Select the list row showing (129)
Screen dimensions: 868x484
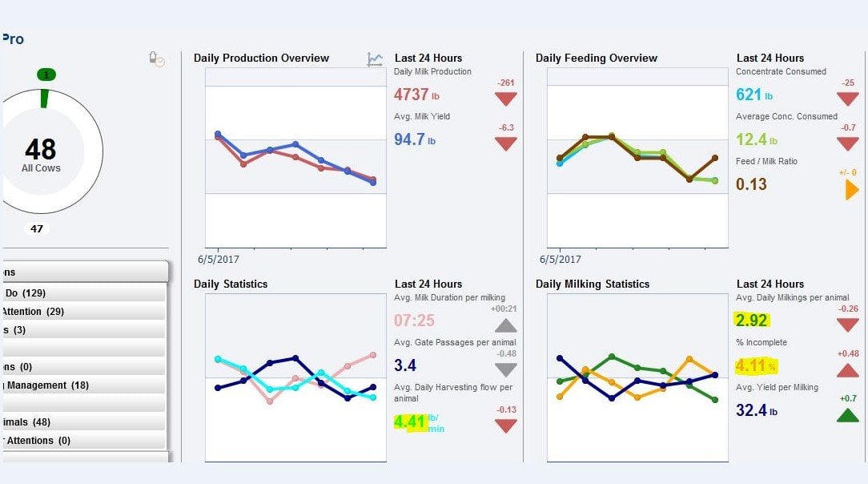pos(84,293)
